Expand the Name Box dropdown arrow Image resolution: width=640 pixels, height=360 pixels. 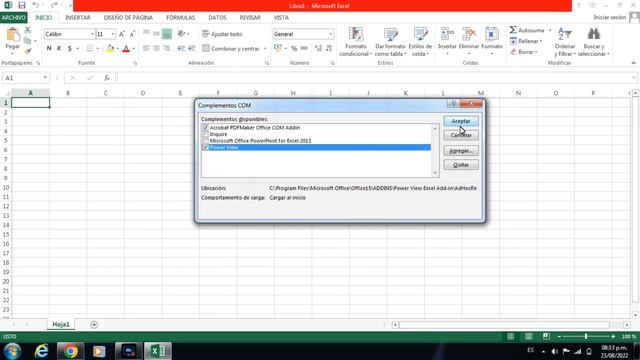[45, 78]
